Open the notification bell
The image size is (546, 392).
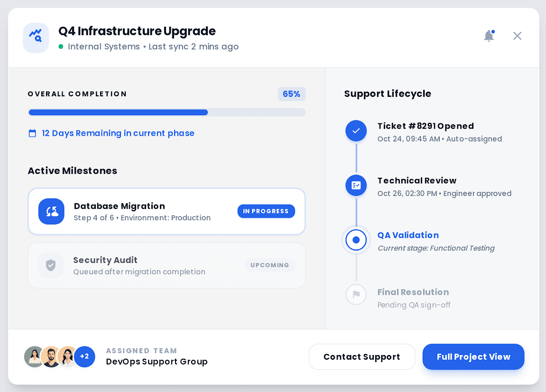(489, 36)
